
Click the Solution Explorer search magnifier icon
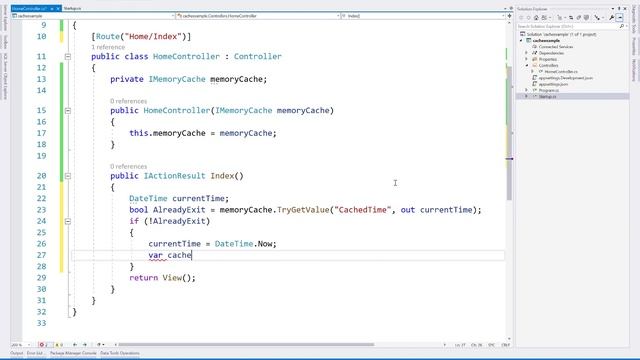click(x=622, y=26)
